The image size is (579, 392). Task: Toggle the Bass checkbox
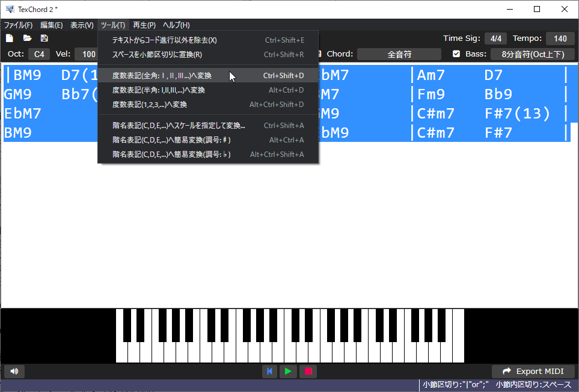(456, 54)
